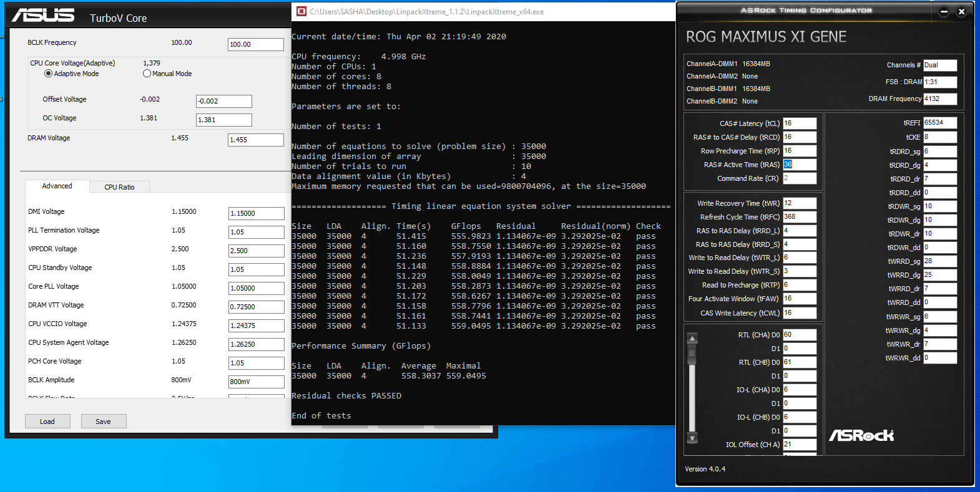Screen dimensions: 980x492
Task: Click the FSB : DRAM ratio field
Action: (x=940, y=82)
